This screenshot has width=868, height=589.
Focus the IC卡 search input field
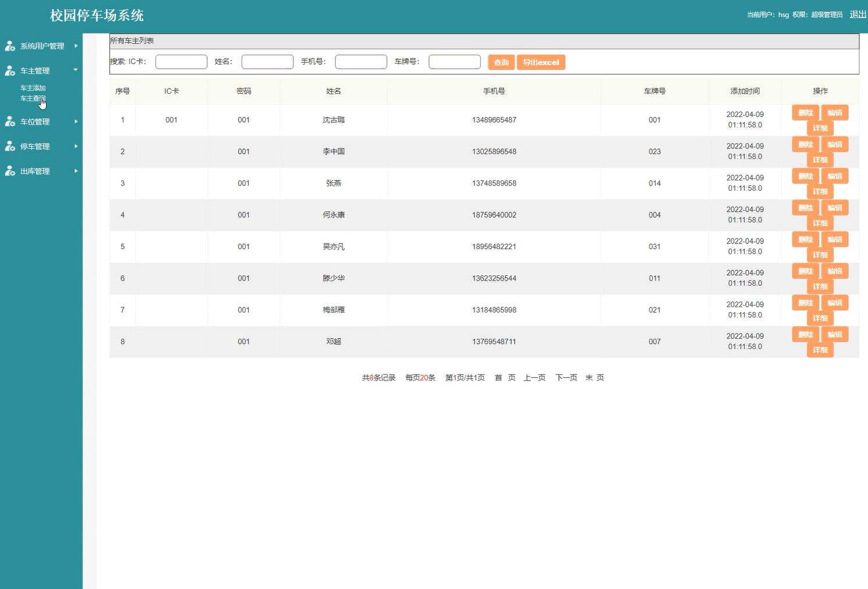181,62
